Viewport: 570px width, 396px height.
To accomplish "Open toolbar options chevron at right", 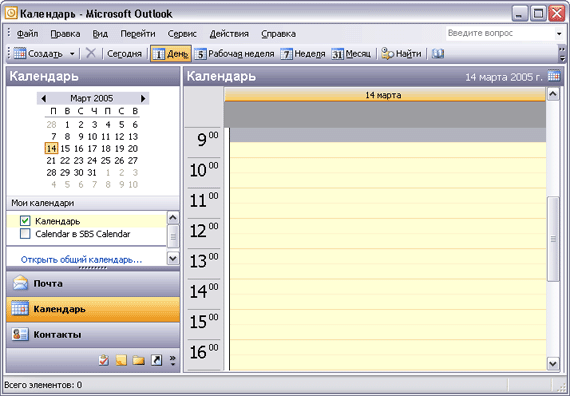I will pyautogui.click(x=562, y=54).
